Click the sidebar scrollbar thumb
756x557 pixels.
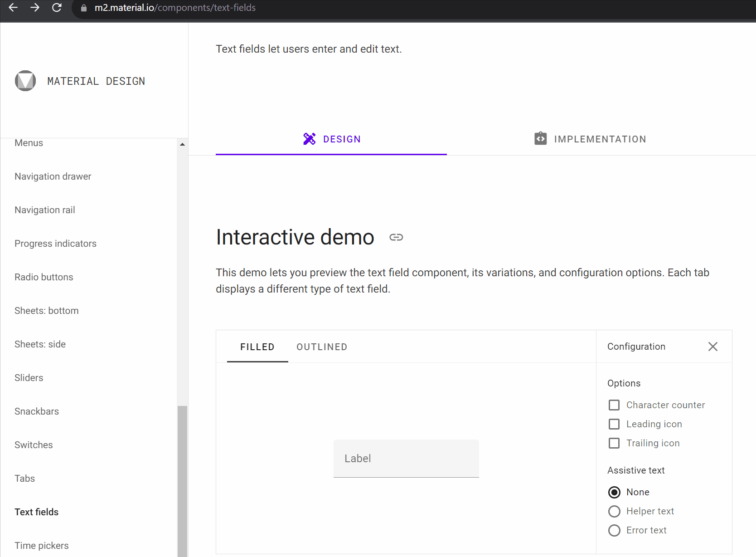point(182,481)
